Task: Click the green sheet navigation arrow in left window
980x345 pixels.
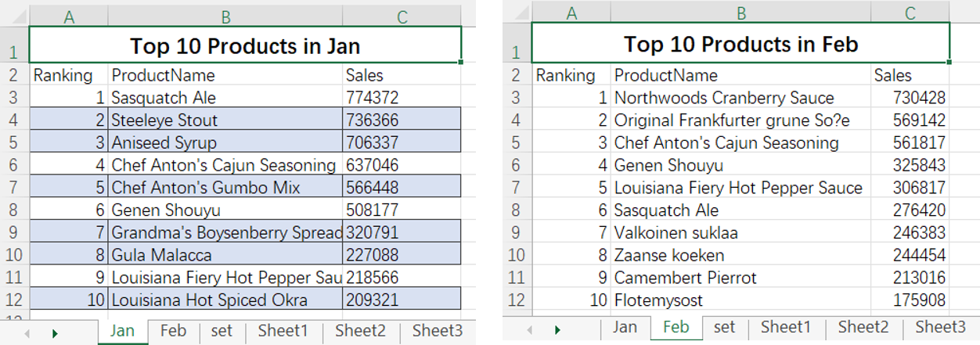Action: (55, 332)
